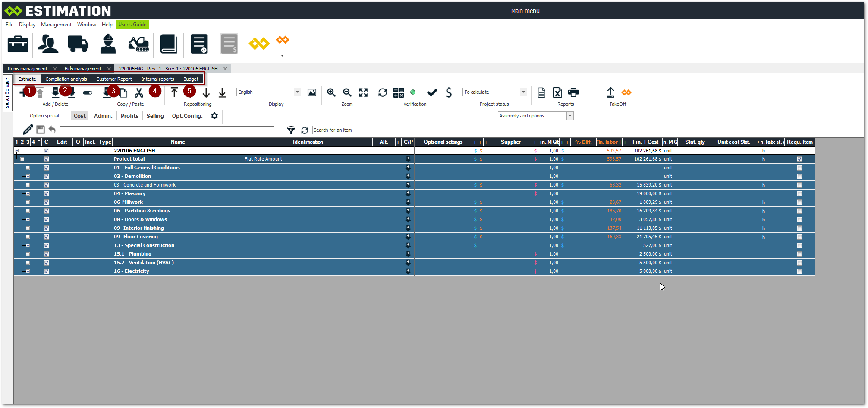Switch to the Compilation analysis tab
Image resolution: width=868 pixels, height=408 pixels.
coord(66,79)
